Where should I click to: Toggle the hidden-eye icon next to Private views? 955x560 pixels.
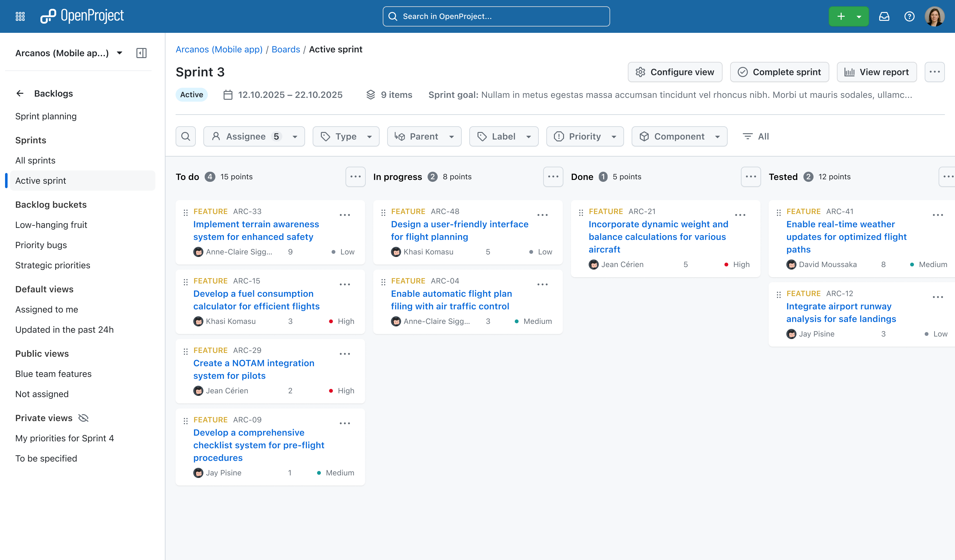tap(83, 418)
